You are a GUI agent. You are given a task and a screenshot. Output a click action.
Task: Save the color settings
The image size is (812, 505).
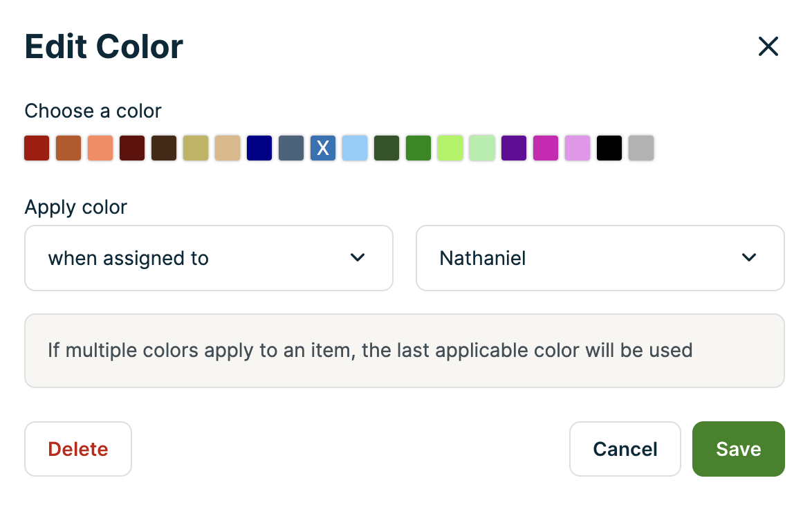(738, 448)
